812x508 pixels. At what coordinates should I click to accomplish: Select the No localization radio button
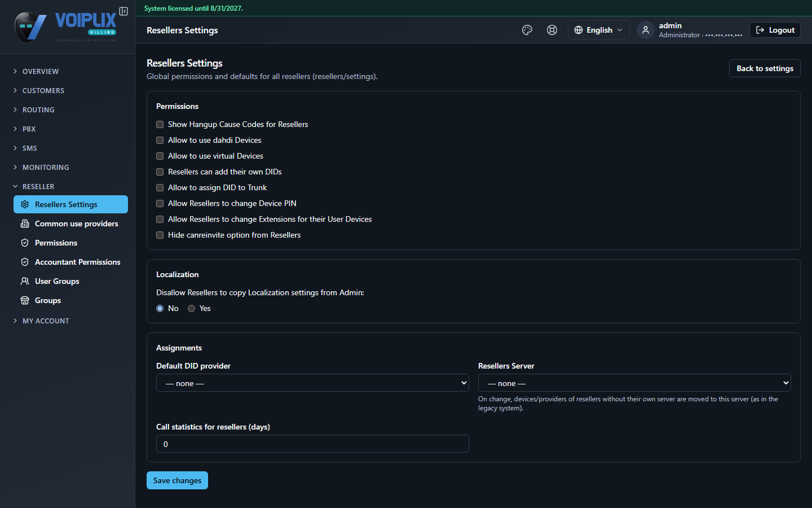tap(160, 308)
